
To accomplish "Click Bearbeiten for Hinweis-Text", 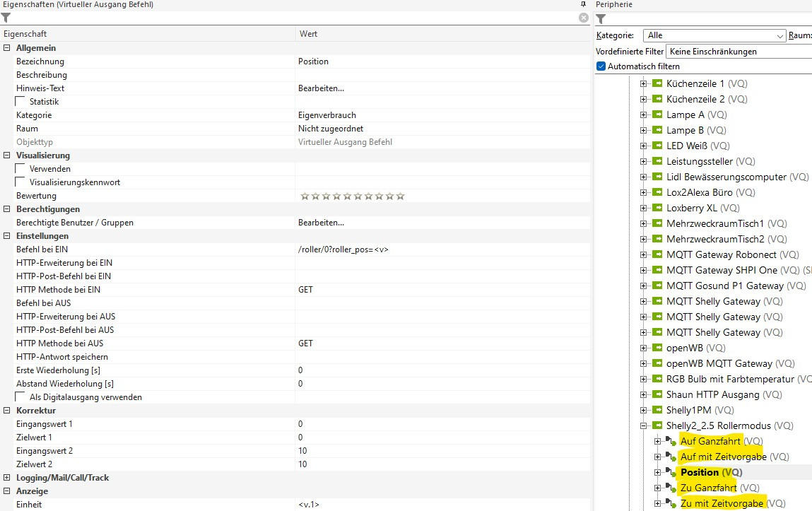I will tap(321, 88).
